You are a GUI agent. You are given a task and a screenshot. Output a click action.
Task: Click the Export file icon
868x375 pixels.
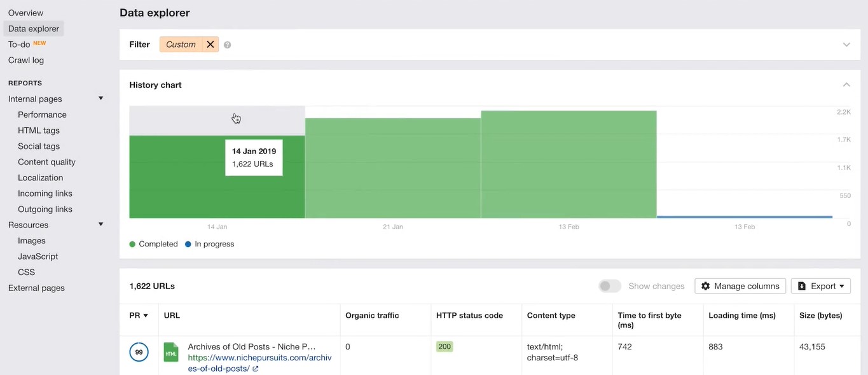tap(802, 287)
